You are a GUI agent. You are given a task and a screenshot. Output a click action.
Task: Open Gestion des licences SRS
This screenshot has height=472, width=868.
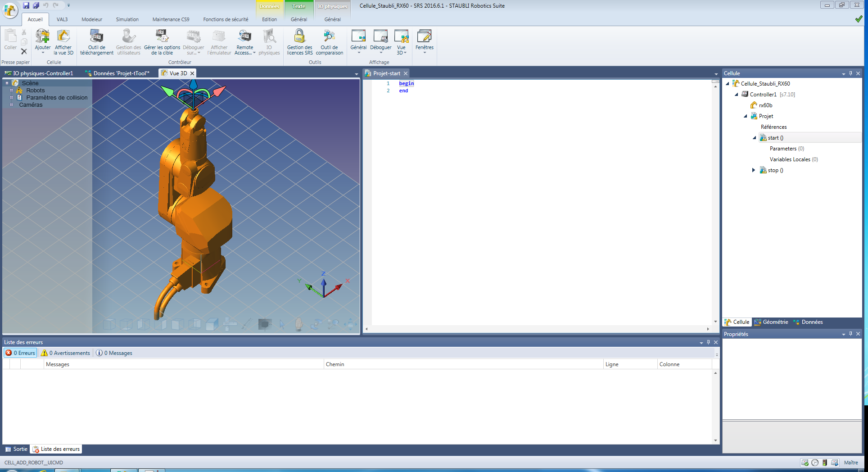(x=299, y=36)
